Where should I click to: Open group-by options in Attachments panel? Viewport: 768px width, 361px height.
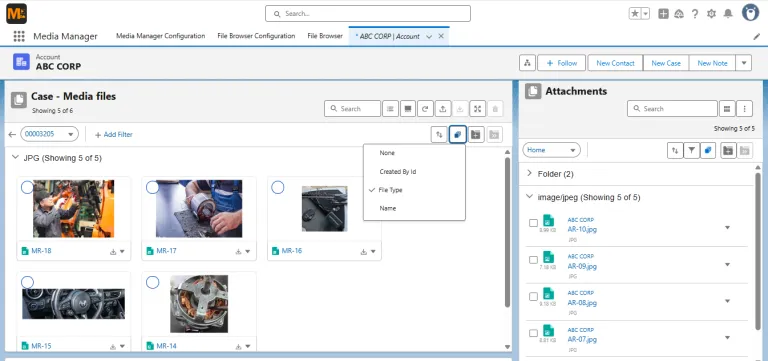point(708,150)
